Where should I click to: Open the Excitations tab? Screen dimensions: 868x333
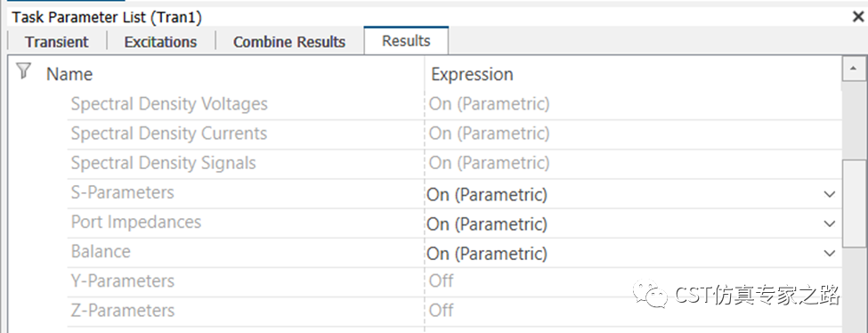tap(160, 42)
